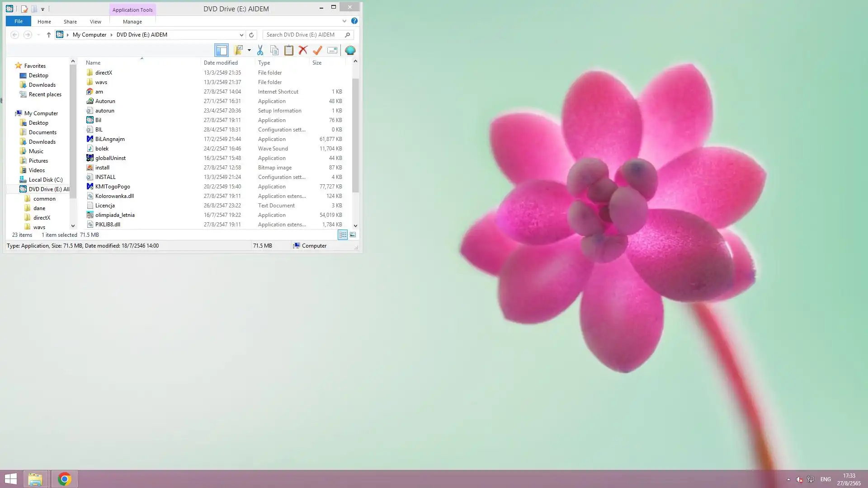Click the red X Delete icon
Screen dimensions: 868x488
[303, 50]
